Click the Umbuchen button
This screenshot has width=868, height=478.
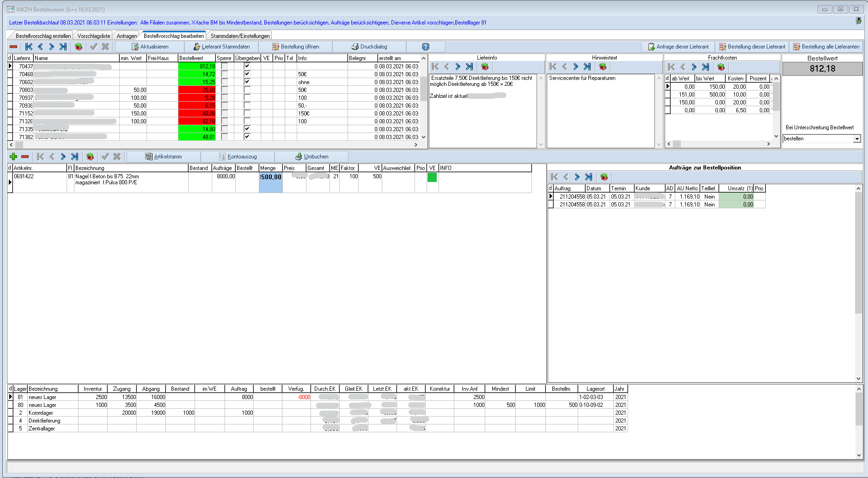(312, 157)
